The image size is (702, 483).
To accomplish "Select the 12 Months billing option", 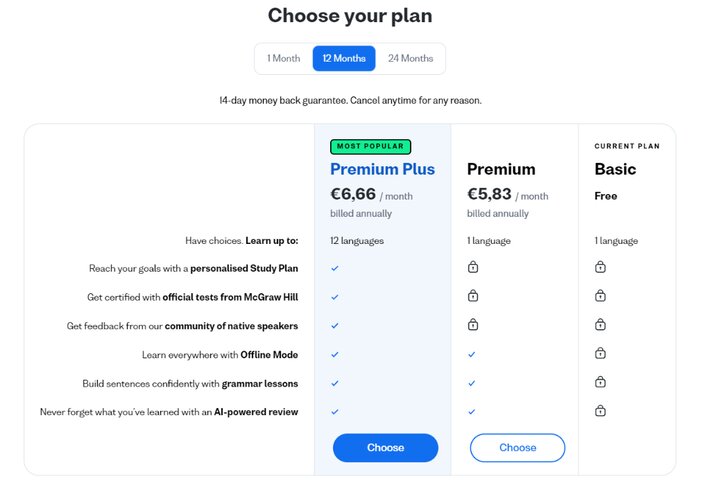I will coord(344,58).
